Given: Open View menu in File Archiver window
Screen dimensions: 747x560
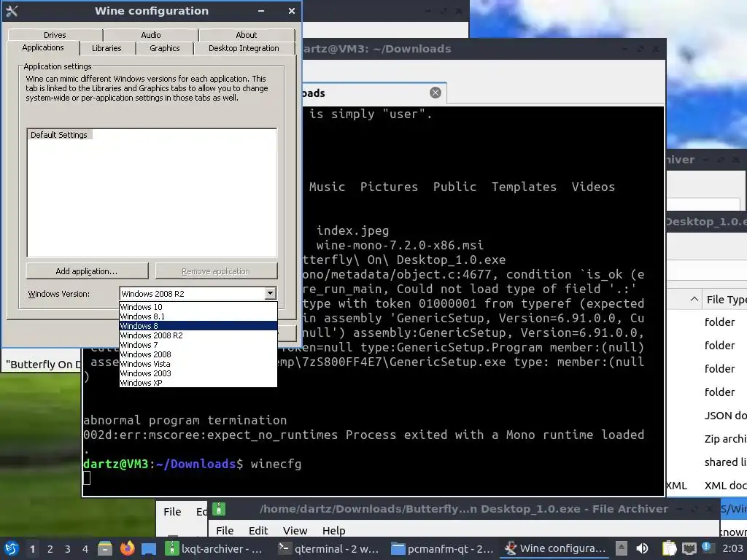Looking at the screenshot, I should 295,531.
